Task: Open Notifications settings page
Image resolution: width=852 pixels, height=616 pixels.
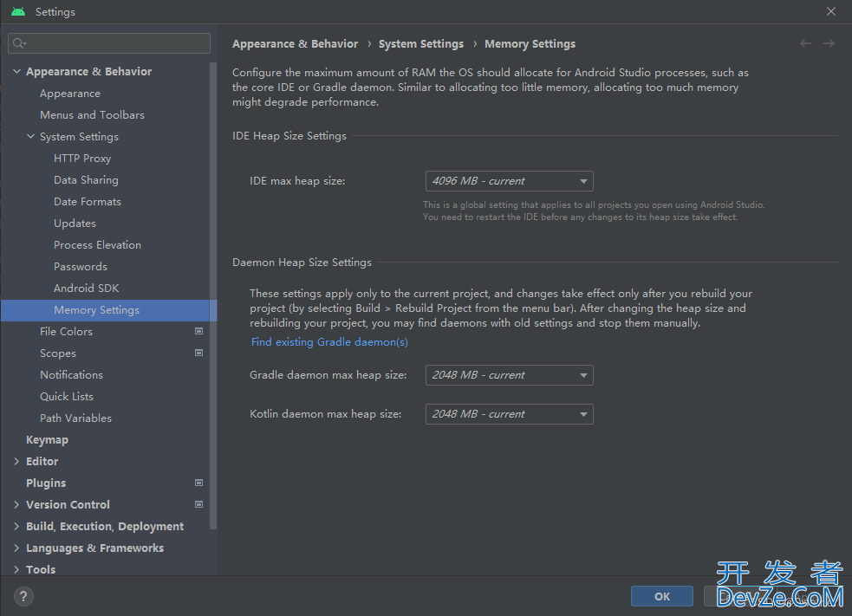Action: 71,375
